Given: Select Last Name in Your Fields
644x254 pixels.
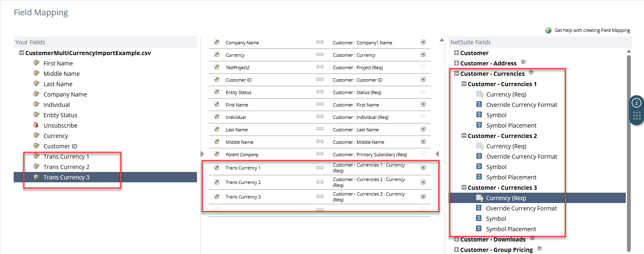Looking at the screenshot, I should click(58, 84).
